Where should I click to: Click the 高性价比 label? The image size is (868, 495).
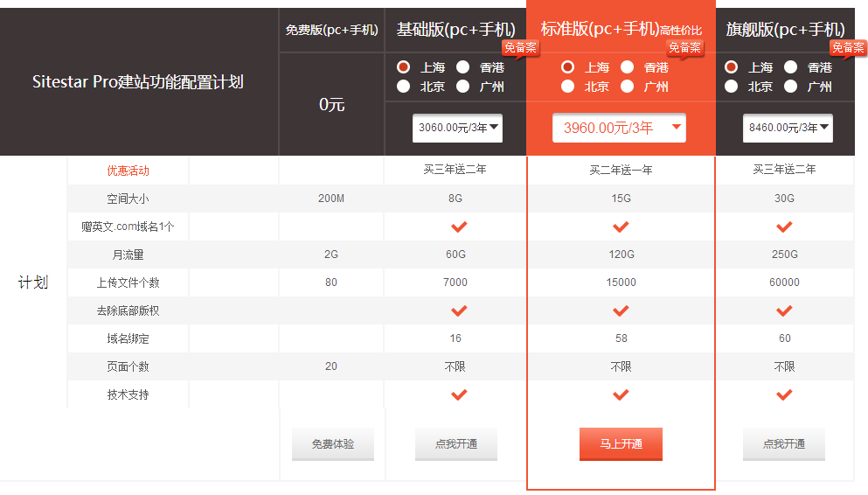[681, 31]
